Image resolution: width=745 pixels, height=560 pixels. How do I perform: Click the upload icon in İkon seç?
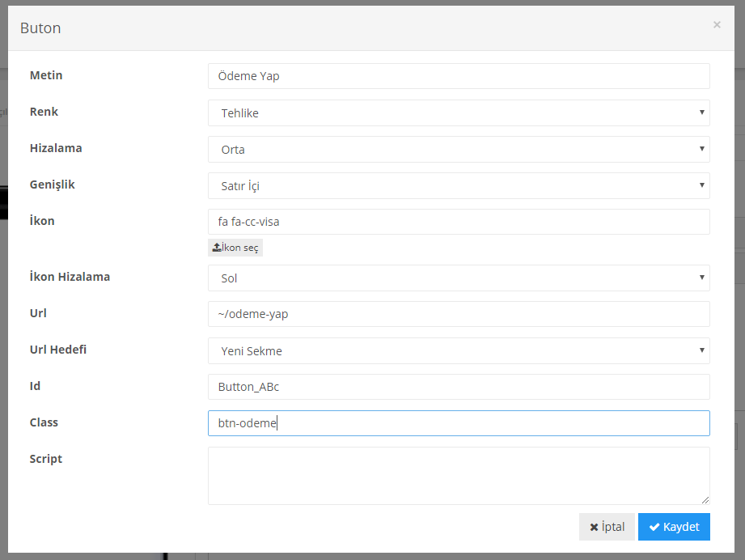coord(216,248)
